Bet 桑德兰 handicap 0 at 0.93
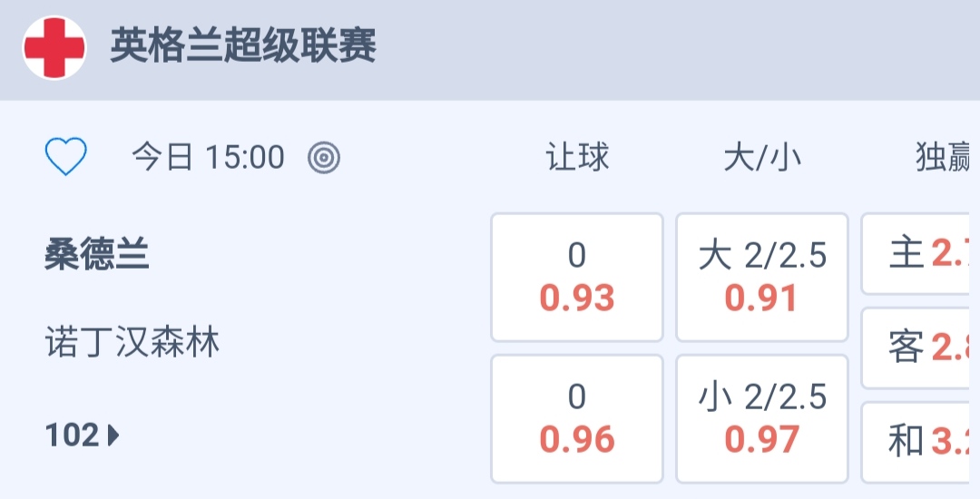The height and width of the screenshot is (499, 980). (x=577, y=277)
